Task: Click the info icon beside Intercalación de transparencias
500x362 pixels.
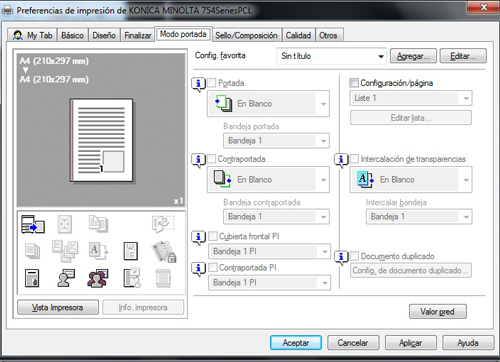Action: click(341, 160)
